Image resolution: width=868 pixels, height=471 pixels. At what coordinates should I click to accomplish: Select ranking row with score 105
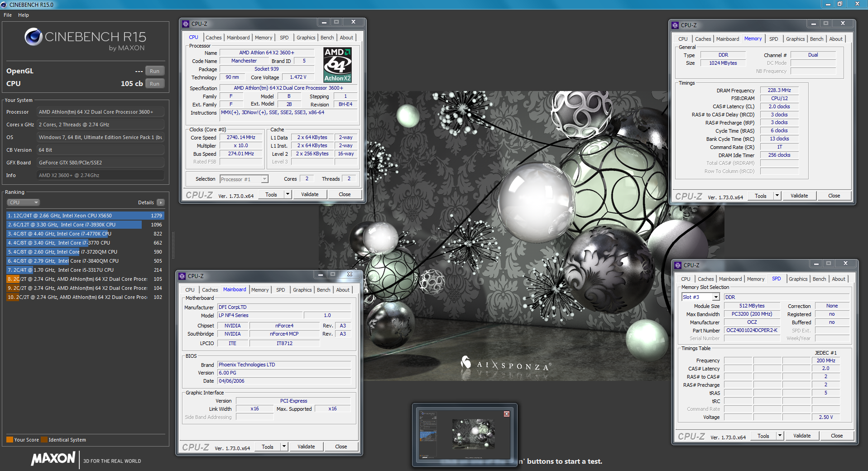pyautogui.click(x=85, y=279)
